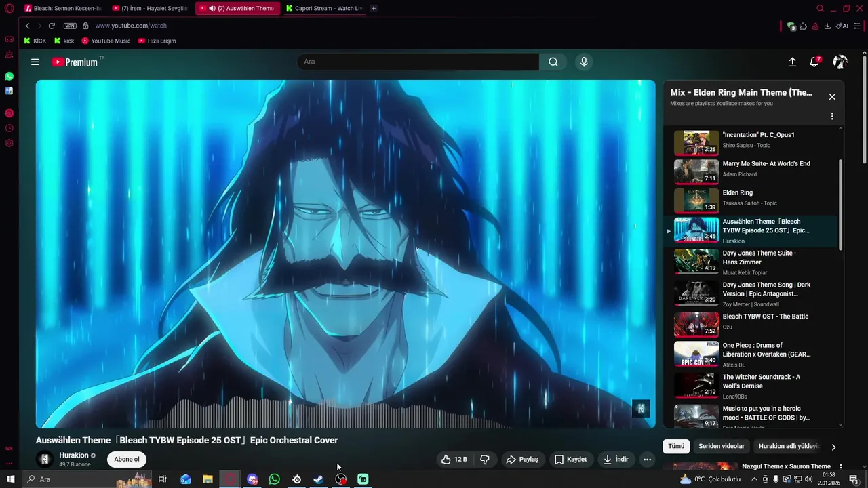Viewport: 868px width, 488px height.
Task: Share the video with Paylaş
Action: (x=522, y=459)
